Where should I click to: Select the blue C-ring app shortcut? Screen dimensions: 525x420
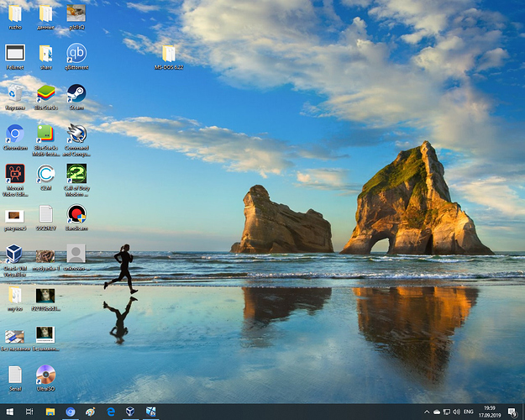46,177
